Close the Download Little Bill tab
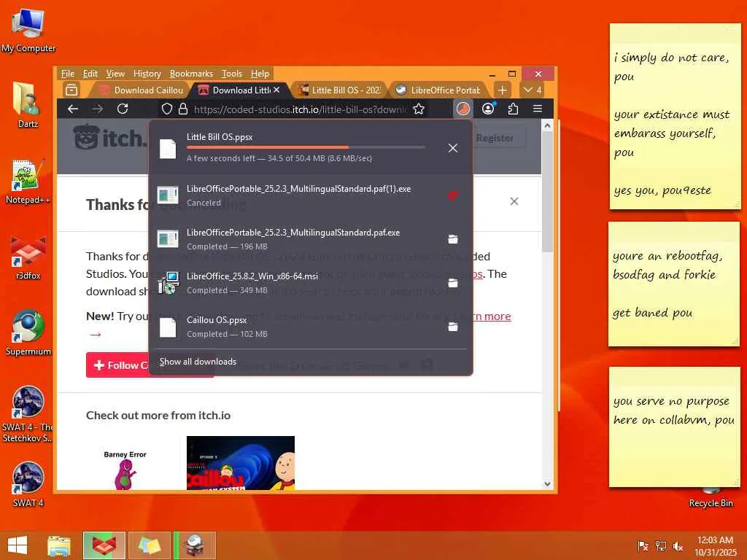 [276, 90]
